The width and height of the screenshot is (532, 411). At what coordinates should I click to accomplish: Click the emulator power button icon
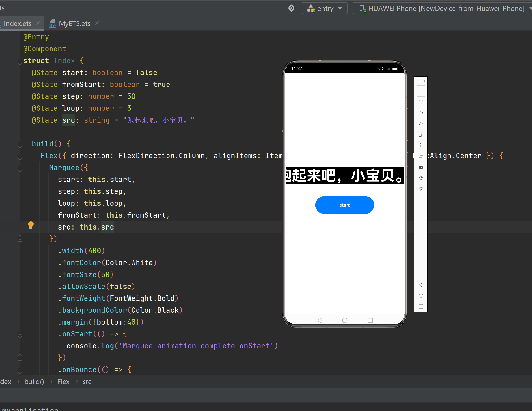click(421, 102)
